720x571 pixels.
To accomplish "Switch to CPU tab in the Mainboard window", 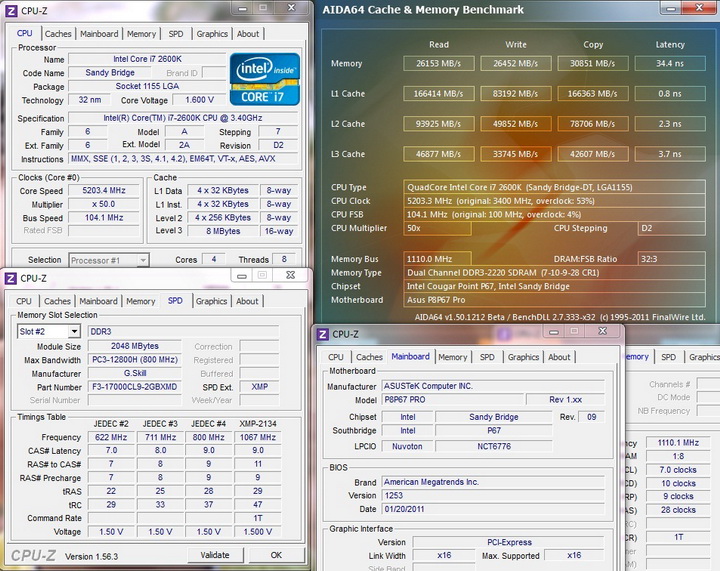I will 336,357.
